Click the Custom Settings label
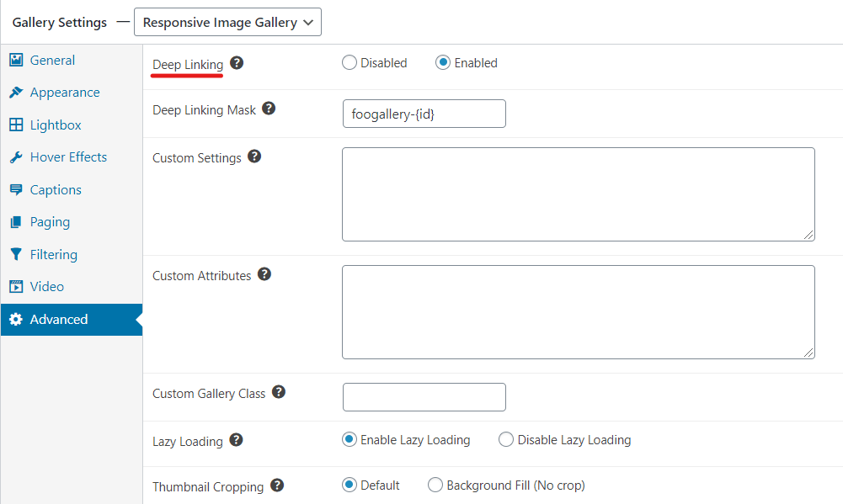Viewport: 843px width, 504px height. click(197, 158)
